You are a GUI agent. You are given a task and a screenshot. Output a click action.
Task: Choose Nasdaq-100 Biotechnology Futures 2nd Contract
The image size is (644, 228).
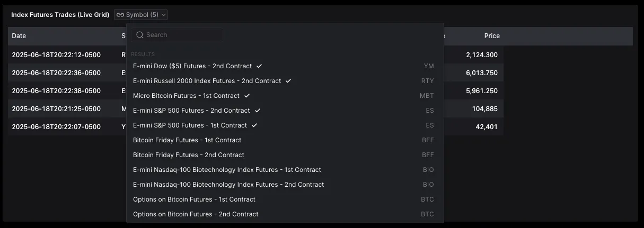tap(228, 185)
